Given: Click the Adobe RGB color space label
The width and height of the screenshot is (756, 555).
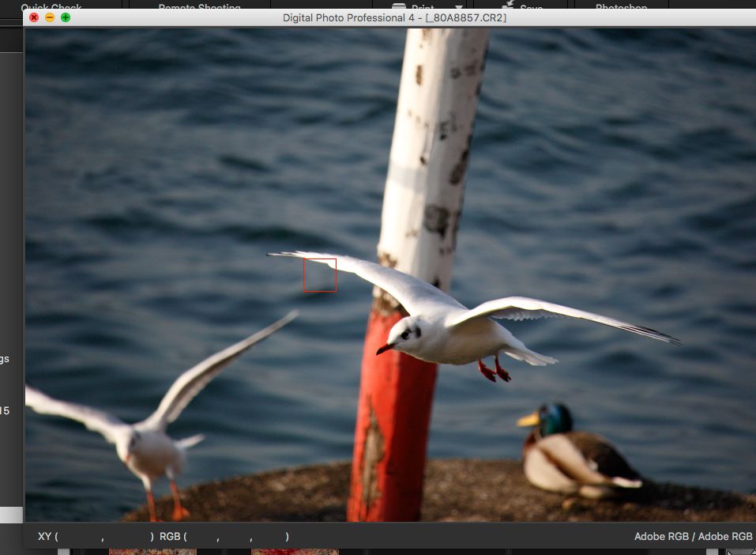Looking at the screenshot, I should point(693,536).
